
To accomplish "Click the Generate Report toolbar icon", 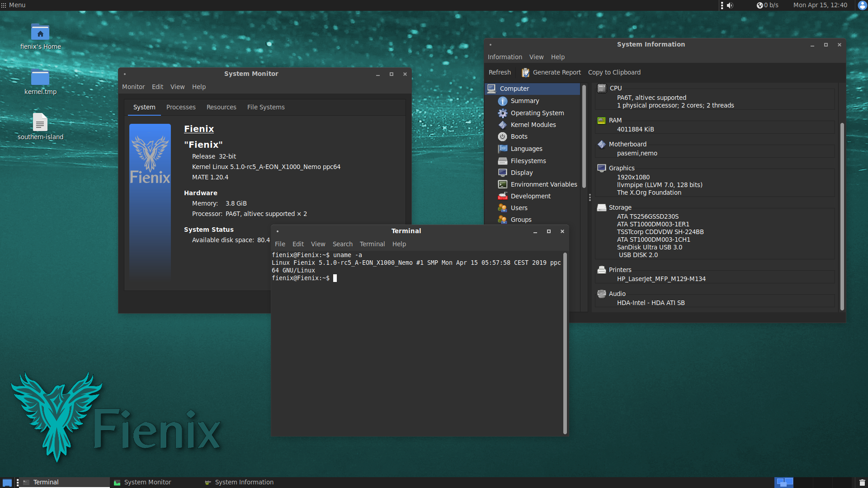I will pyautogui.click(x=525, y=72).
